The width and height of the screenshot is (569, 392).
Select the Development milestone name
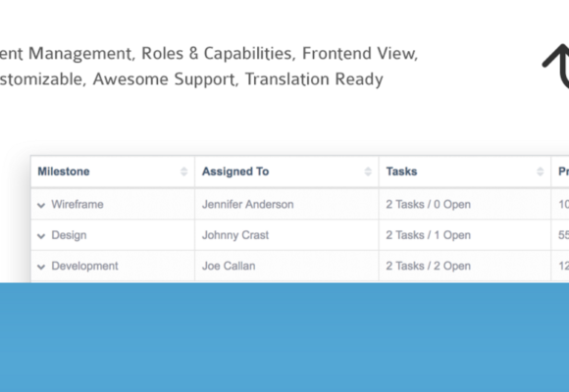[85, 266]
